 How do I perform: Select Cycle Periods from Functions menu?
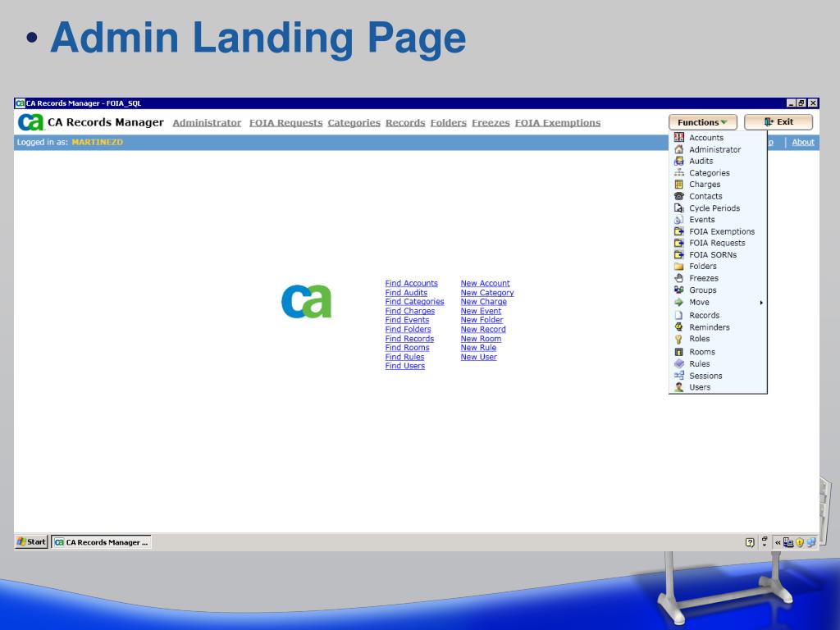(714, 208)
